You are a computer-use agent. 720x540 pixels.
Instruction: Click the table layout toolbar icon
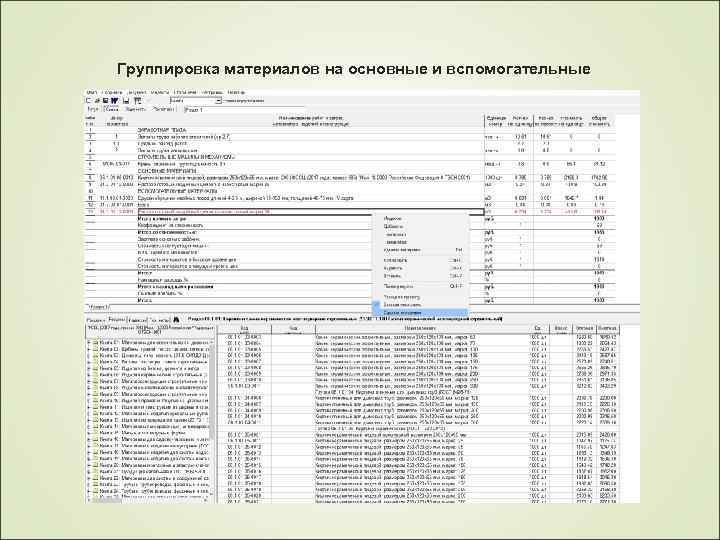137,101
